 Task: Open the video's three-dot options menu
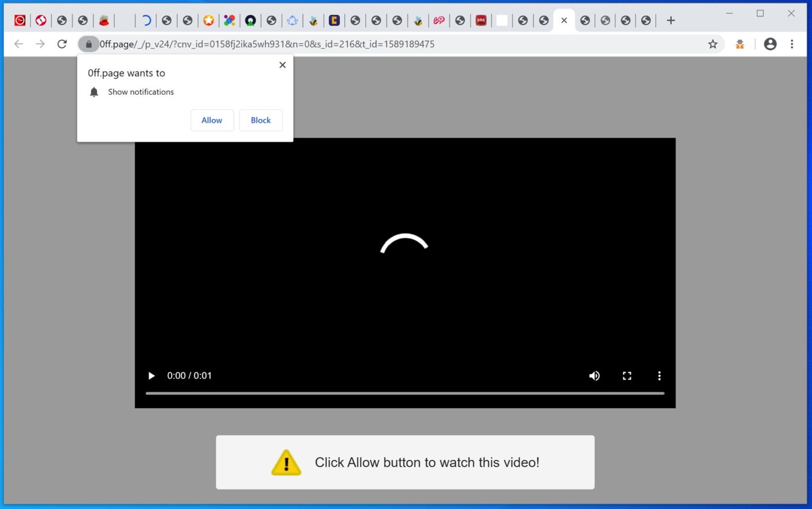click(659, 376)
